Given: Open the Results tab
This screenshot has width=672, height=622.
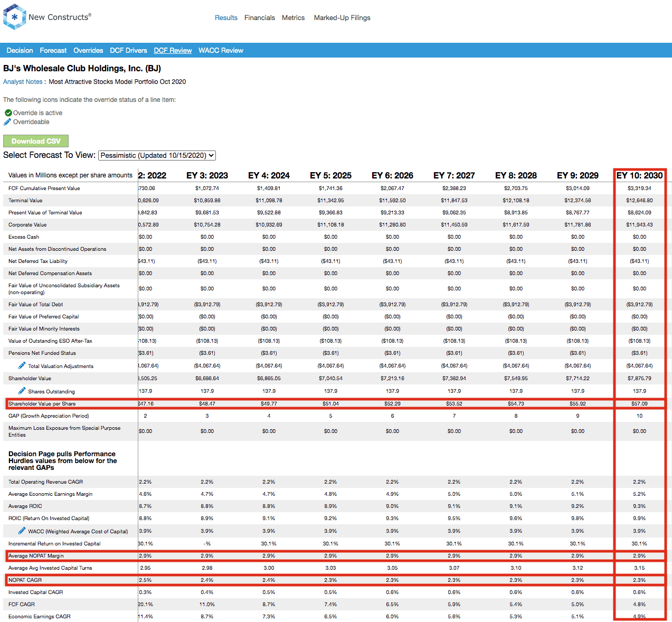Looking at the screenshot, I should [226, 17].
